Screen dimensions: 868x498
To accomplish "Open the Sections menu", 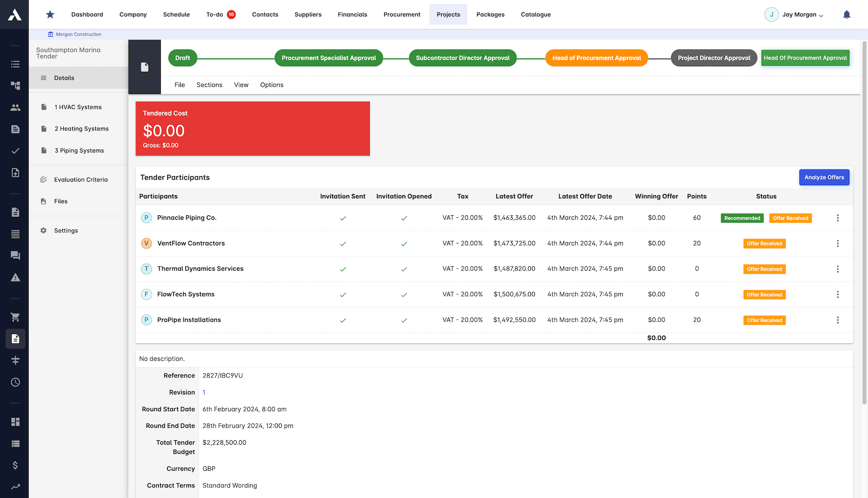I will coord(209,84).
